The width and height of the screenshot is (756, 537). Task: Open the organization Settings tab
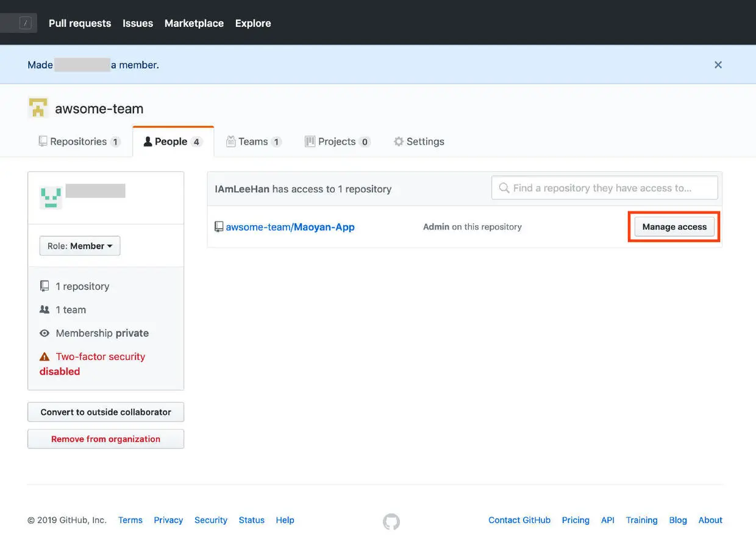pyautogui.click(x=419, y=142)
